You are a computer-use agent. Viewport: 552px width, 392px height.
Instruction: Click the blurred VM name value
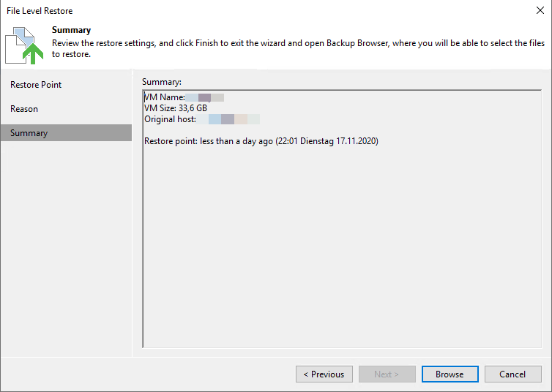205,97
